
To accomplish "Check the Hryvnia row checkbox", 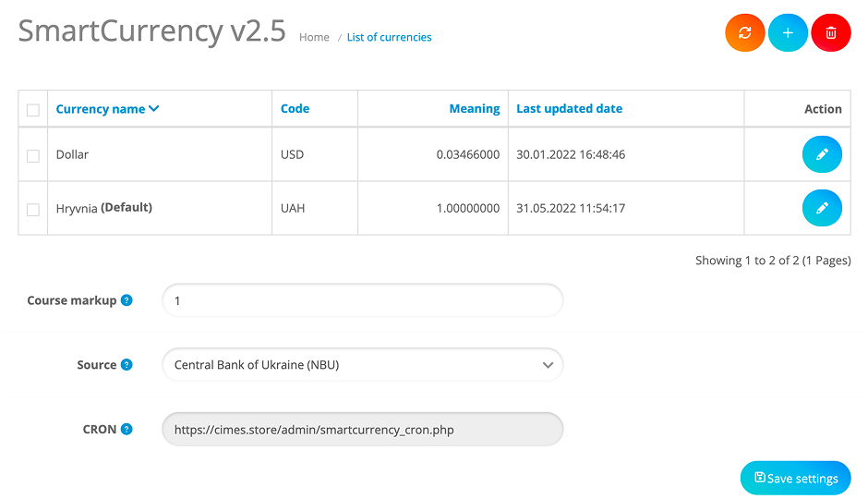I will 33,210.
